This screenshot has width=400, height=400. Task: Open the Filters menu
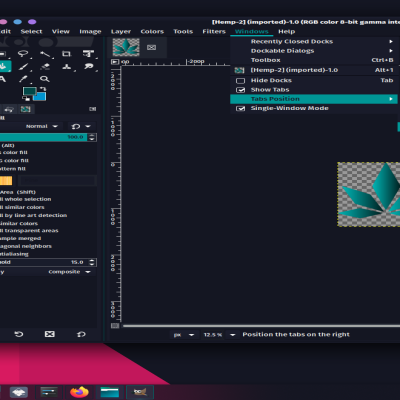tap(214, 31)
